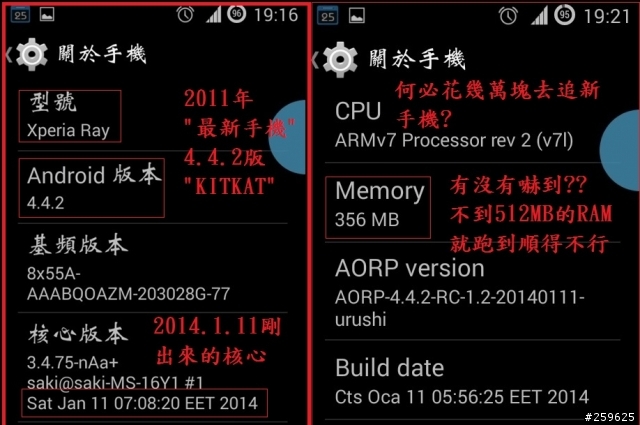Tap the battery 95 indicator icon
The height and width of the screenshot is (425, 640).
click(564, 15)
